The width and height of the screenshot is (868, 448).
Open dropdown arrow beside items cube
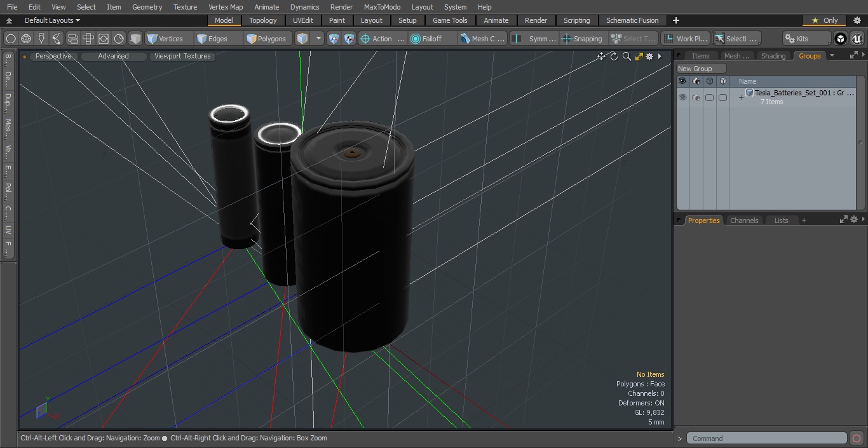point(318,39)
